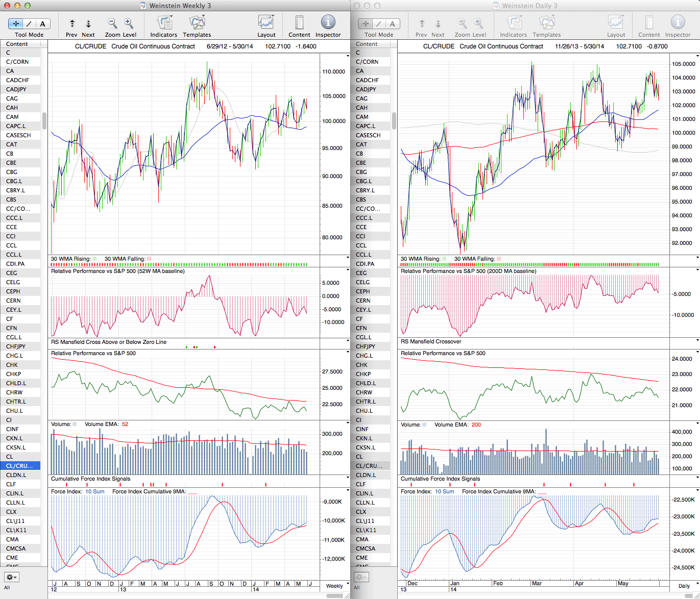The width and height of the screenshot is (700, 599).
Task: Open the Inspector in Weekly window toolbar
Action: click(x=328, y=23)
